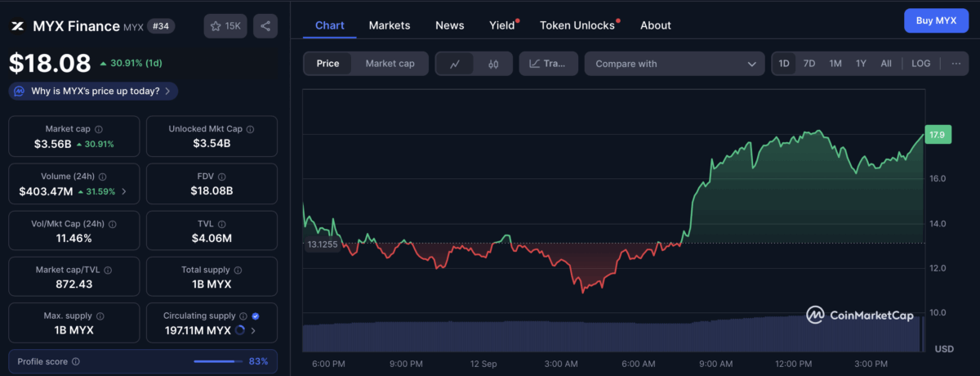Open Vol/Mkt Cap (24h) info icon

[113, 223]
